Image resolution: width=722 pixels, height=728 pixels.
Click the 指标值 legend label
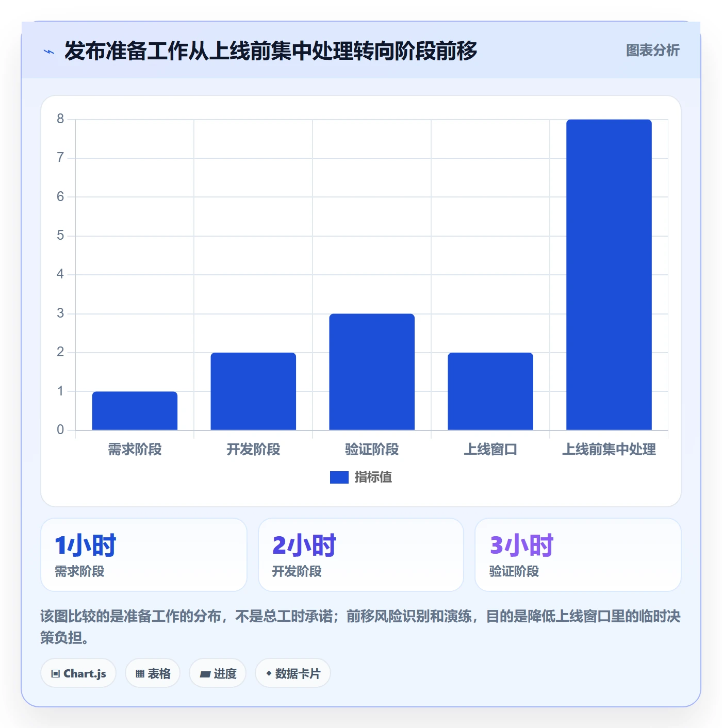pos(373,477)
